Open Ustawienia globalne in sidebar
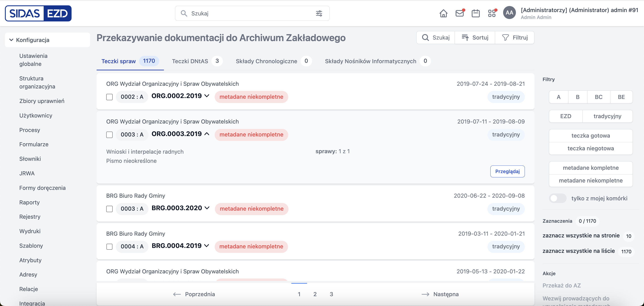The width and height of the screenshot is (644, 306). 33,60
